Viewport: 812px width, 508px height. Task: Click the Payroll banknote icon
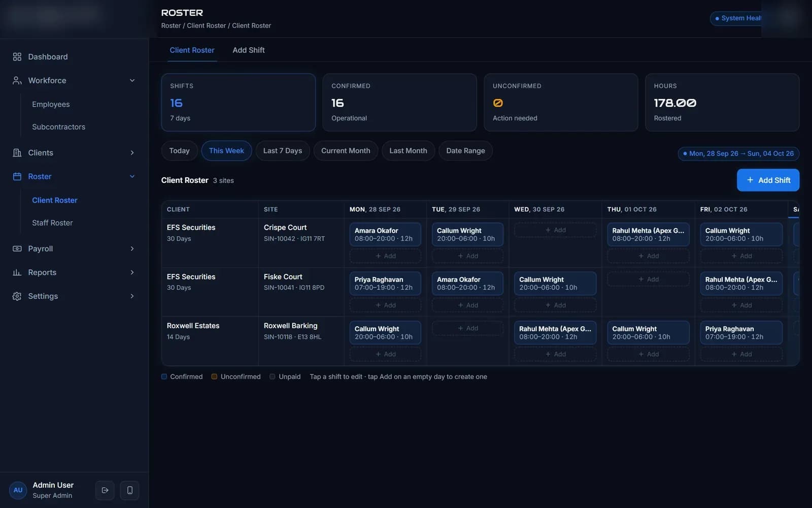pos(17,249)
